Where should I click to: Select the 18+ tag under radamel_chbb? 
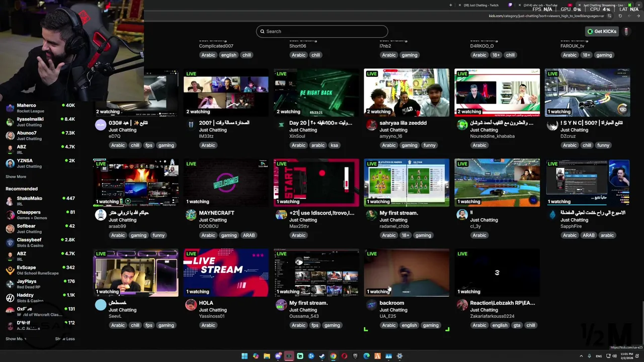406,235
